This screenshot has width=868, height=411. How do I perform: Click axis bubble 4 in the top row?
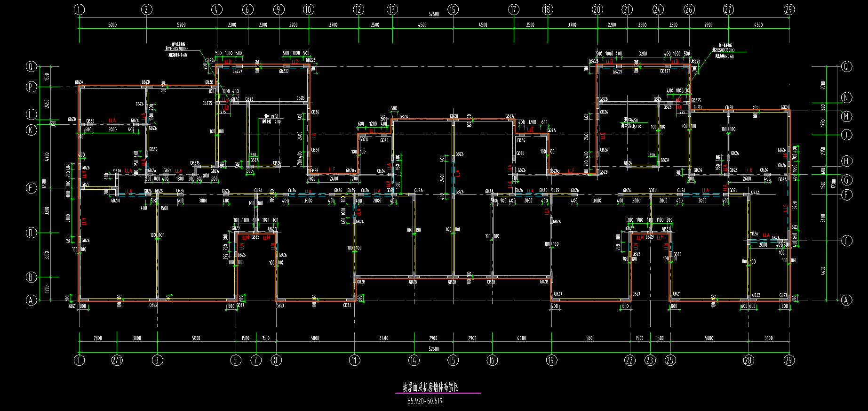(216, 9)
